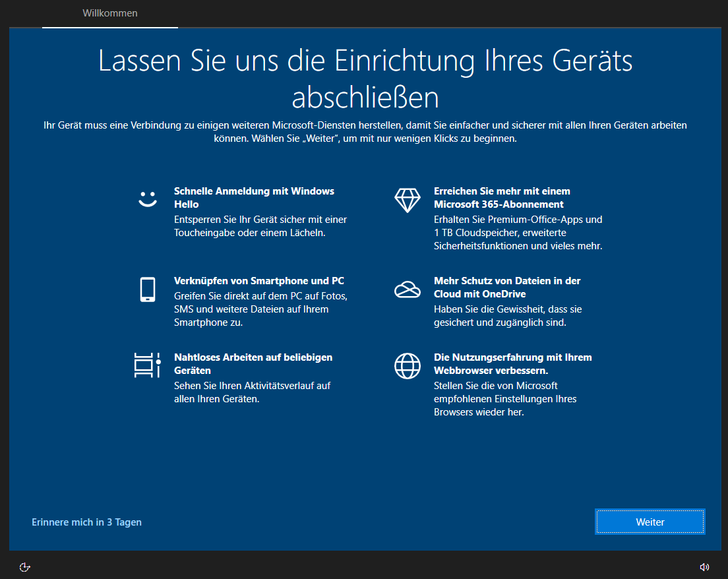Click 'Stellen Sie die von Microsoft empfohlenen' description
Image resolution: width=728 pixels, height=579 pixels.
[x=505, y=399]
